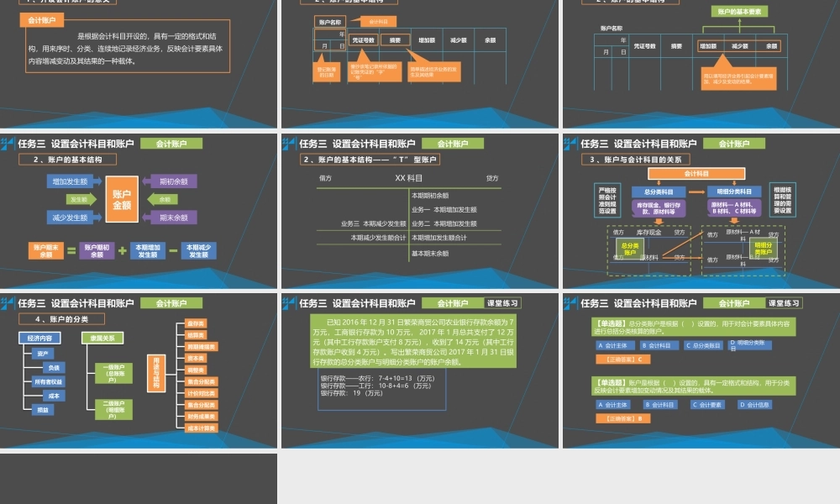Click the 一级账户（总账账户）green box
Image resolution: width=840 pixels, height=504 pixels.
click(113, 373)
